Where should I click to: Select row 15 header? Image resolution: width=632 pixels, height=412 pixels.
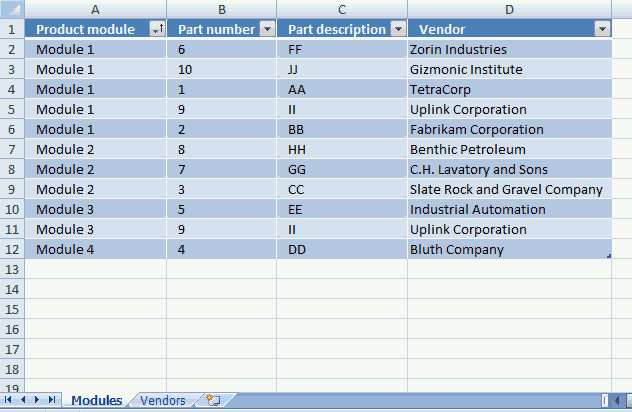pyautogui.click(x=12, y=309)
